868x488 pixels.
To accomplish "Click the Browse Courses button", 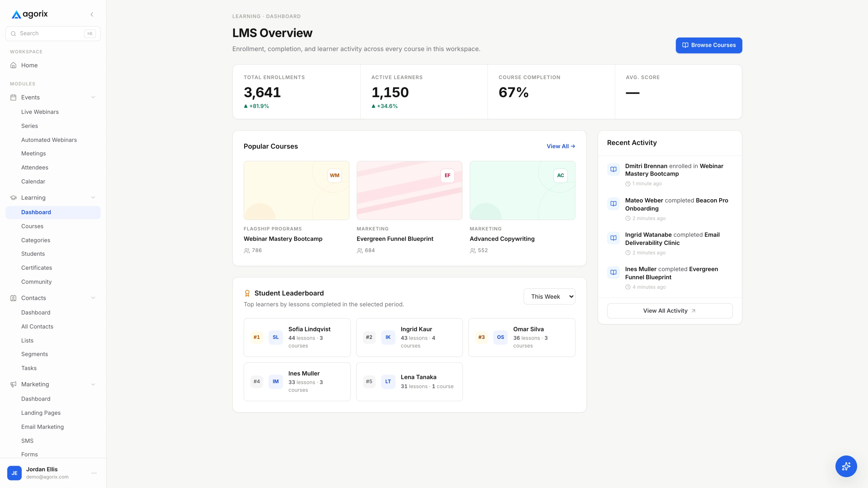I will click(709, 45).
